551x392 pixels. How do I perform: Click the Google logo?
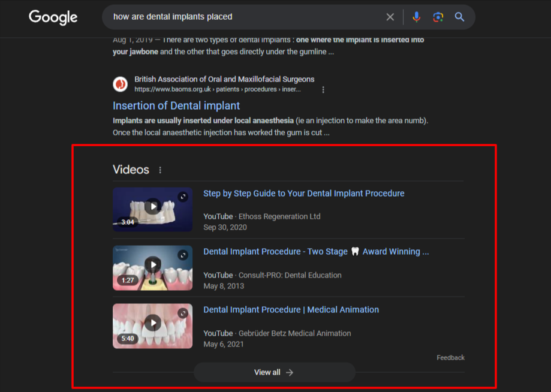point(53,17)
